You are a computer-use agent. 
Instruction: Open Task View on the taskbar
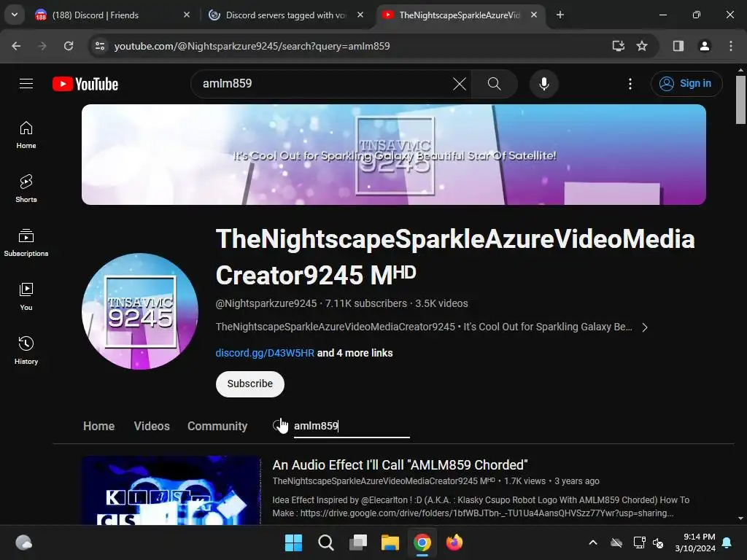(x=357, y=542)
